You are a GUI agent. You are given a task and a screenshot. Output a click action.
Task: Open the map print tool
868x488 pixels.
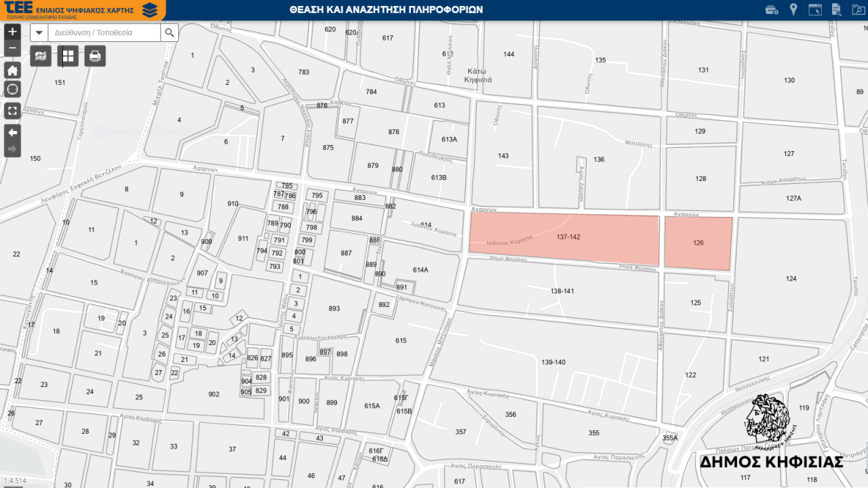94,56
